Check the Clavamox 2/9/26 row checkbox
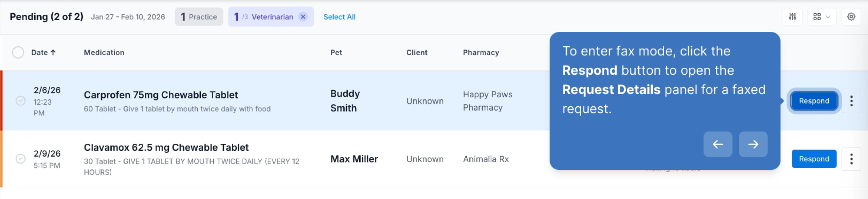The height and width of the screenshot is (199, 868). 21,158
